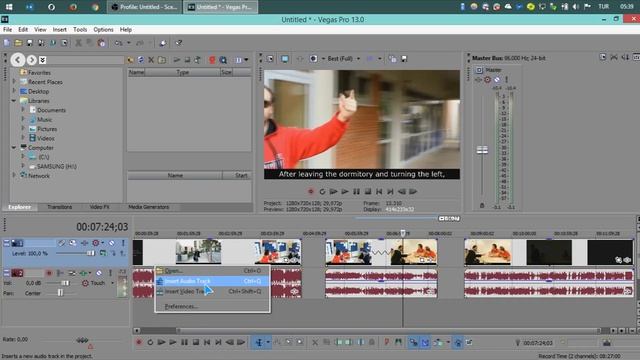Open the Explorer views dropdown
Image resolution: width=640 pixels, height=360 pixels.
tap(246, 60)
